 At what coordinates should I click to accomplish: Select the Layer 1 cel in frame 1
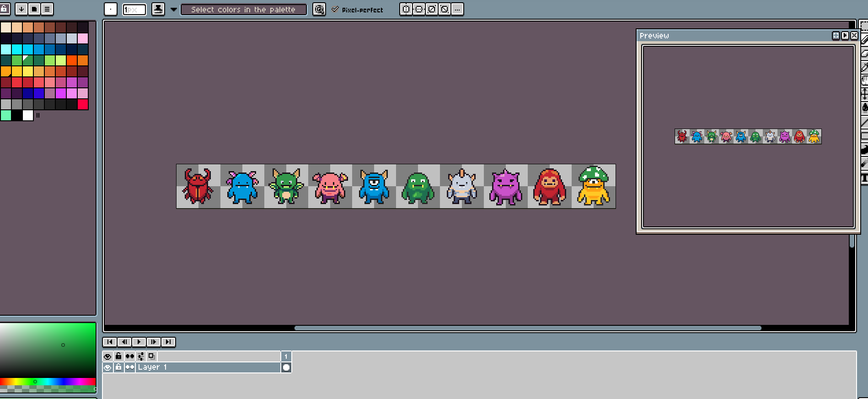(x=286, y=367)
